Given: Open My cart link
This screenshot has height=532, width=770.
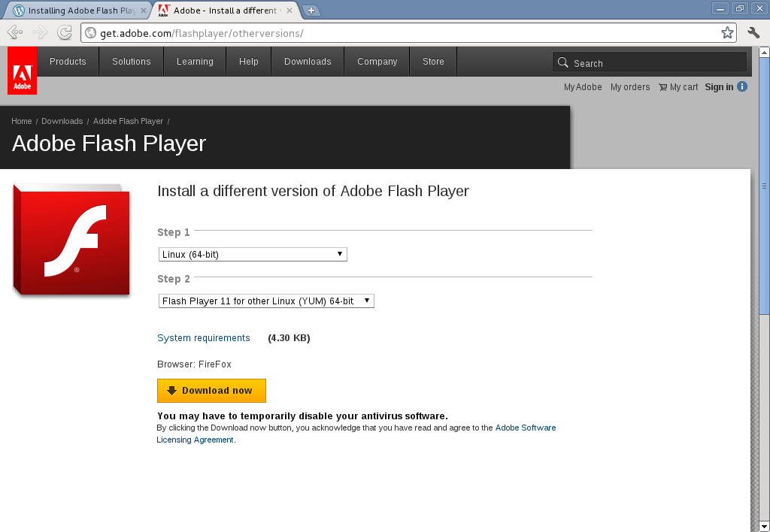Looking at the screenshot, I should coord(678,87).
